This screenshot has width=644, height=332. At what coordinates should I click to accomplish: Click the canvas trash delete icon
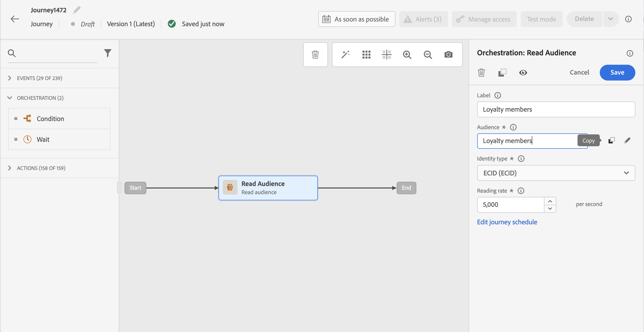click(315, 54)
